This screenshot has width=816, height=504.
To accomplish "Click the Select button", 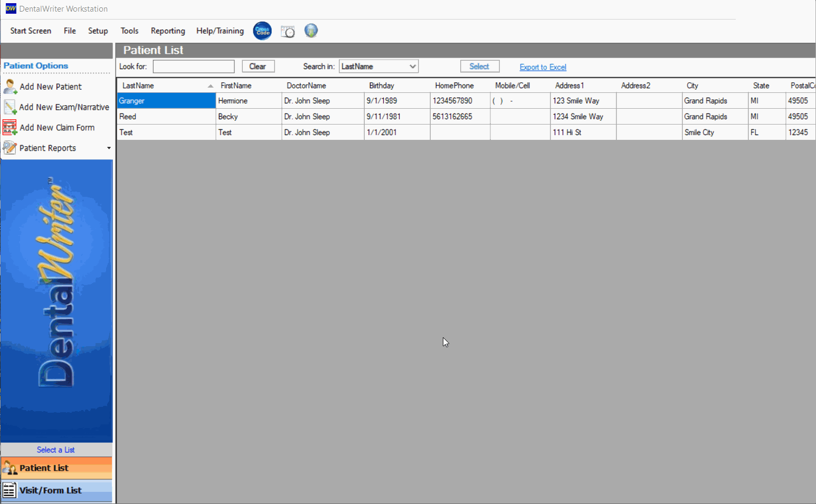I will point(480,66).
